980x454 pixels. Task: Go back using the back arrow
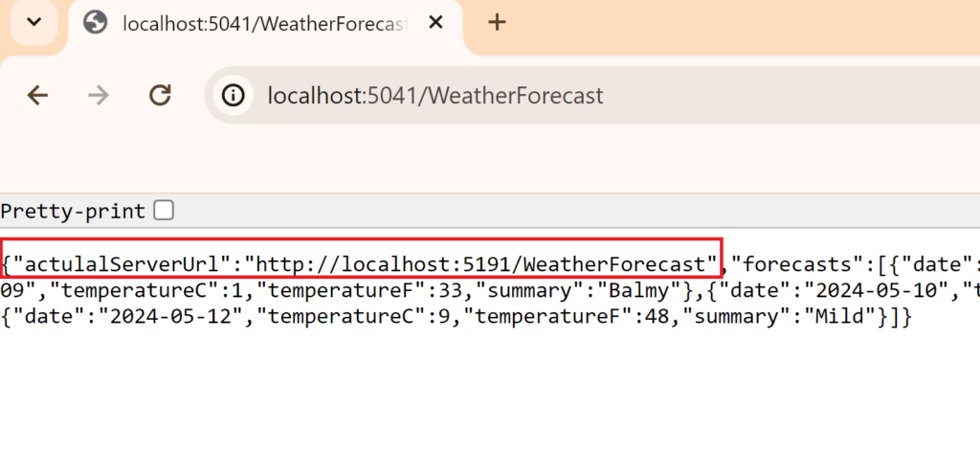click(37, 95)
